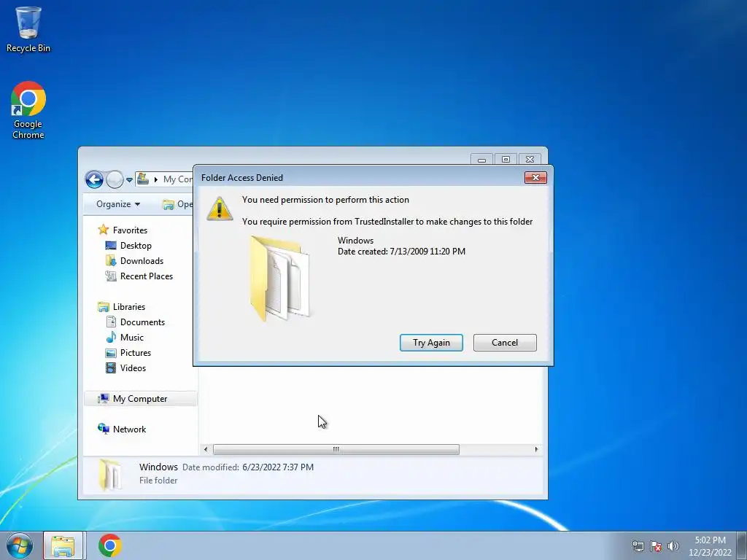Click the Date modified value in details pane

278,467
